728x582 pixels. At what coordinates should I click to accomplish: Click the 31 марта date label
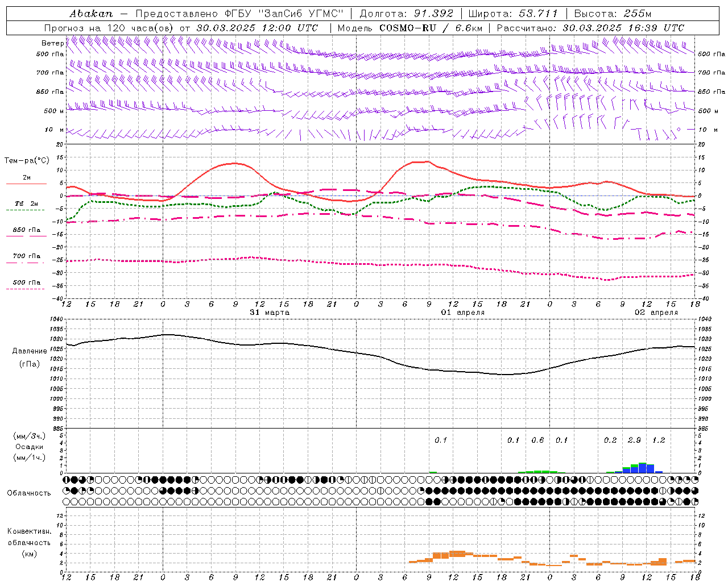point(270,313)
